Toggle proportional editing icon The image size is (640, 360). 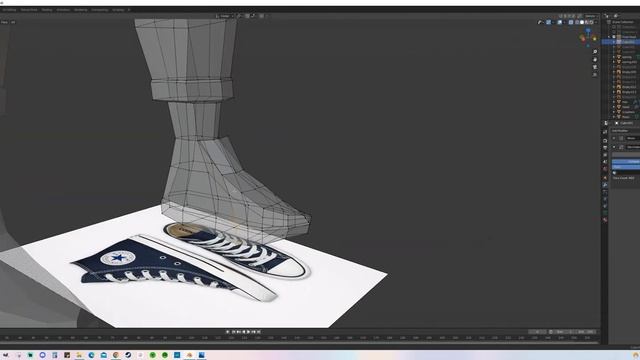coord(262,16)
